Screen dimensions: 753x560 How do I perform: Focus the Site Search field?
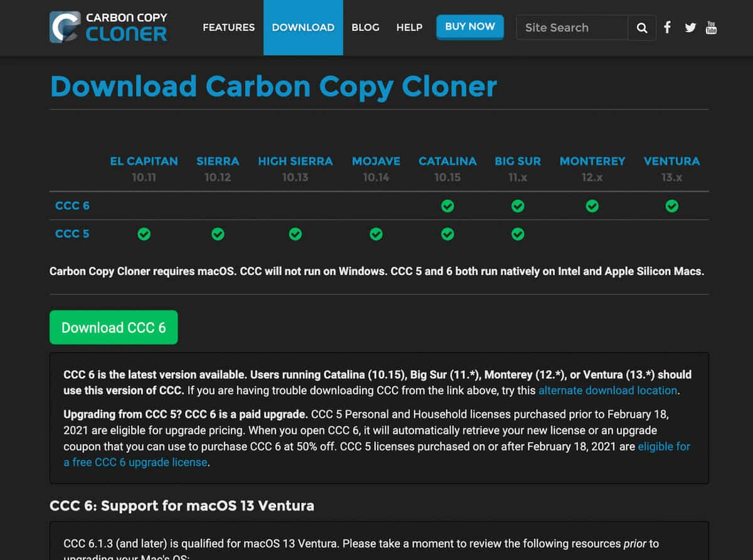pyautogui.click(x=572, y=28)
